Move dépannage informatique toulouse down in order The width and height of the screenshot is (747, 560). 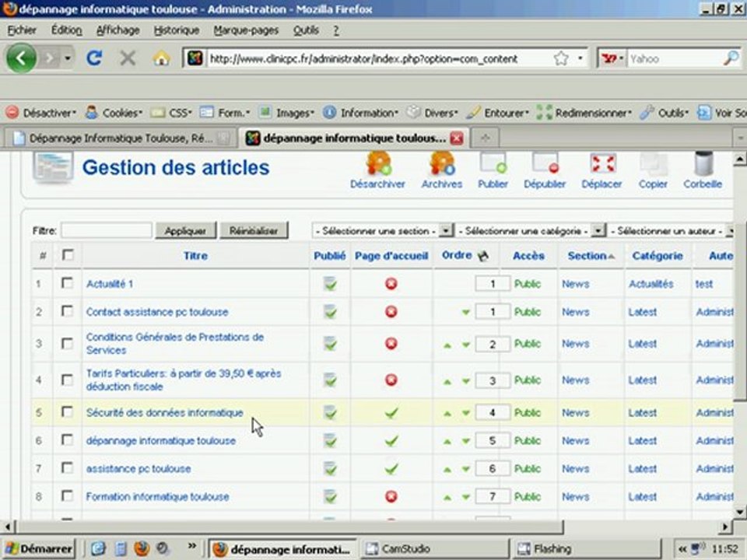[x=466, y=442]
